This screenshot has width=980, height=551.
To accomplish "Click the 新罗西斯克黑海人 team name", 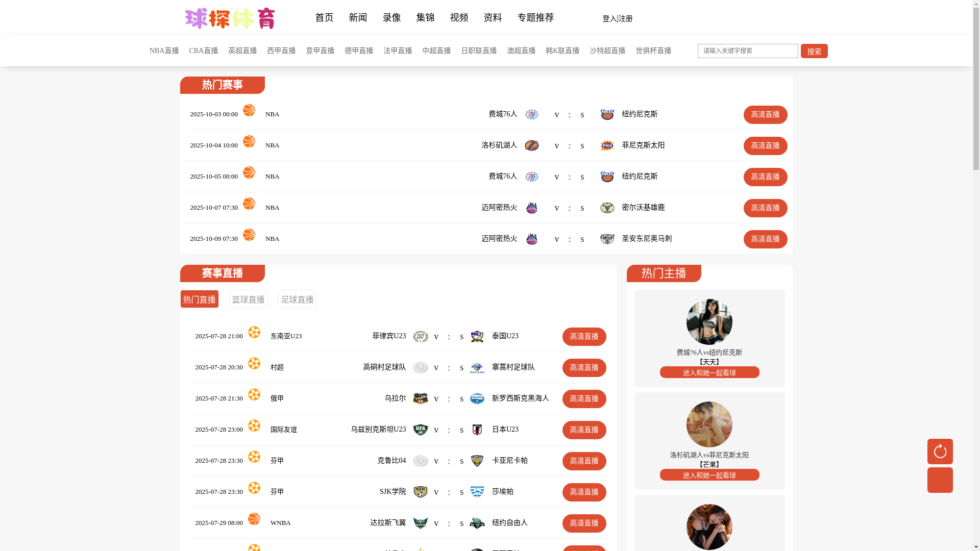I will tap(521, 398).
